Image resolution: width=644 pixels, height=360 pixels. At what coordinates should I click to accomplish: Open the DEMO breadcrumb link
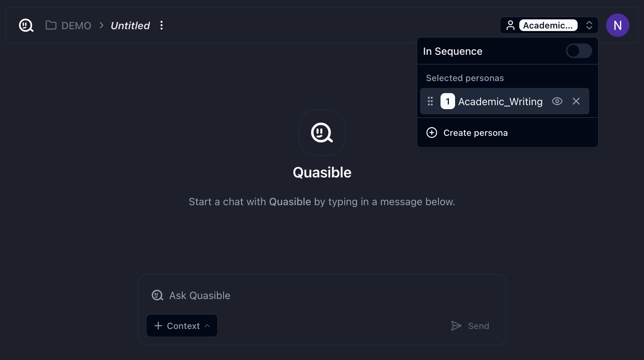click(x=76, y=26)
